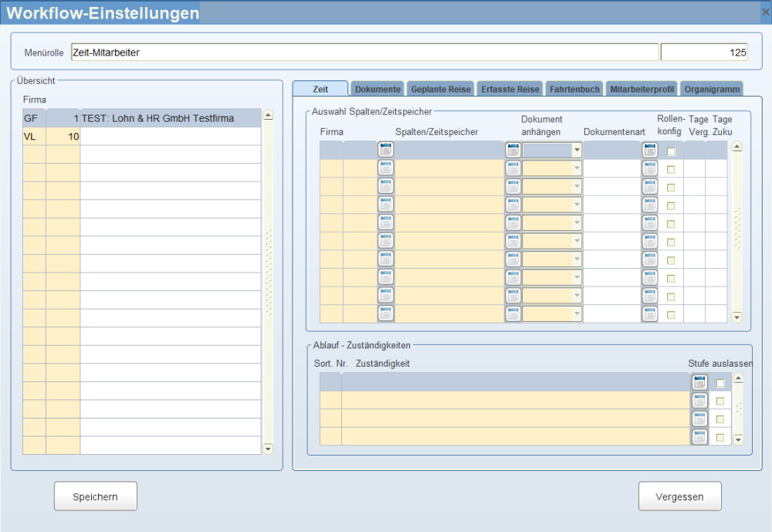Click first-row lookup icon before Dokument anhängen
772x532 pixels.
(513, 151)
